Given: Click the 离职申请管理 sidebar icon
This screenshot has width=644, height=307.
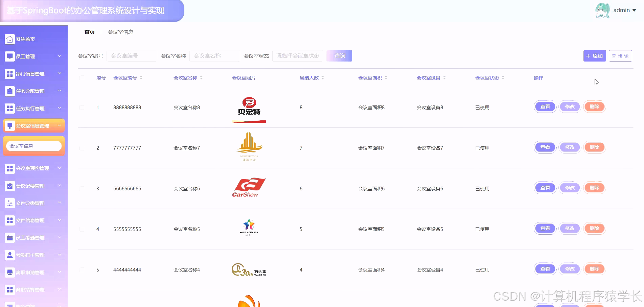Looking at the screenshot, I should click(x=10, y=273).
